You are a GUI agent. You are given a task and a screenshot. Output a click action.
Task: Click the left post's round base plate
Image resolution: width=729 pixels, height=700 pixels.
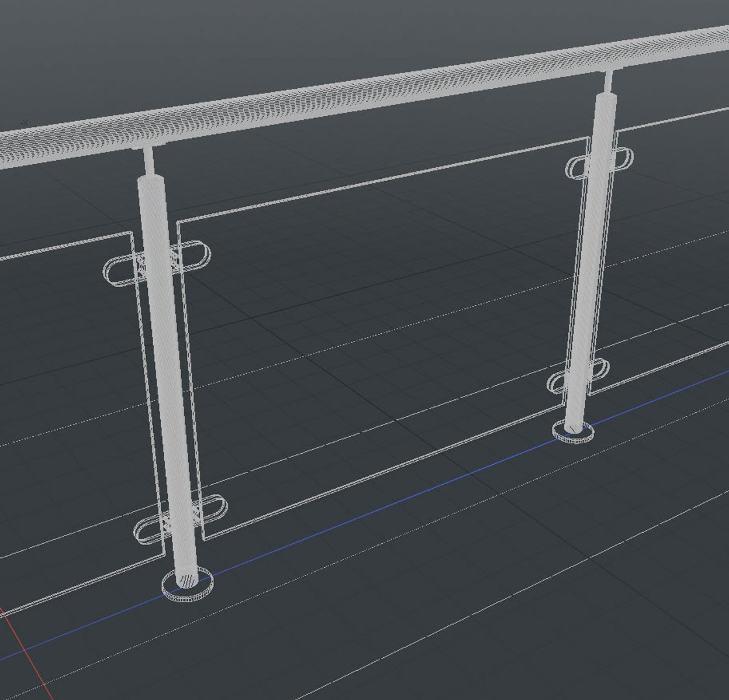[187, 586]
